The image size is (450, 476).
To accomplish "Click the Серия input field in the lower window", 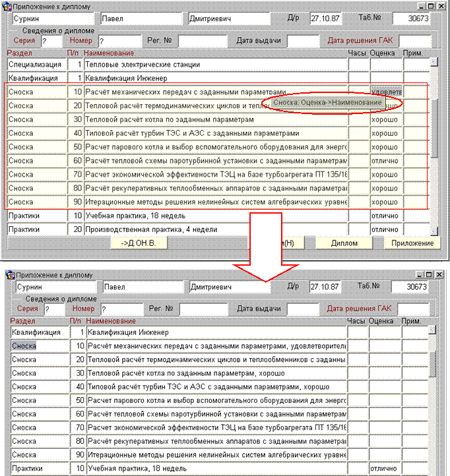I will click(x=54, y=309).
